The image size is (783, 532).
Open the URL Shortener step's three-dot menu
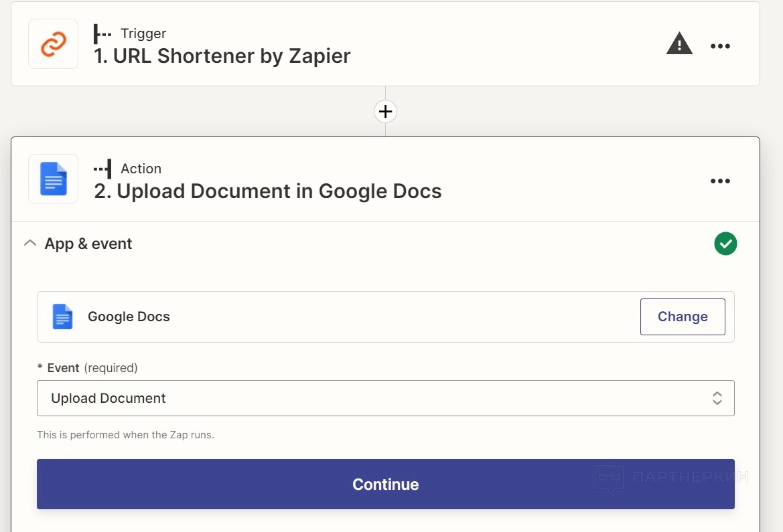click(x=720, y=46)
